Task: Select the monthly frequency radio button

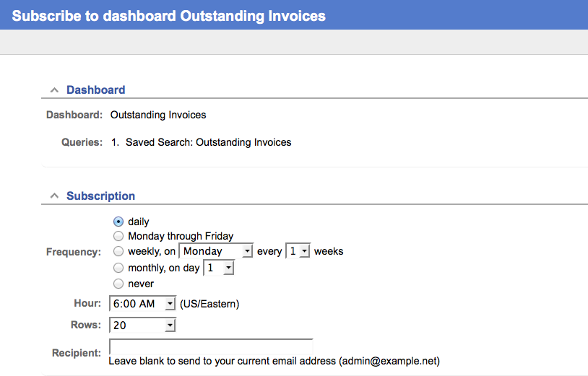Action: click(x=118, y=268)
